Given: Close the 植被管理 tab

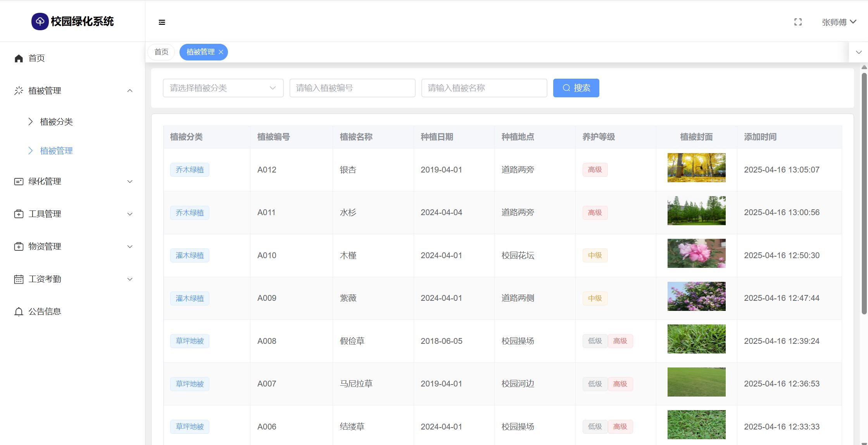Looking at the screenshot, I should point(221,52).
